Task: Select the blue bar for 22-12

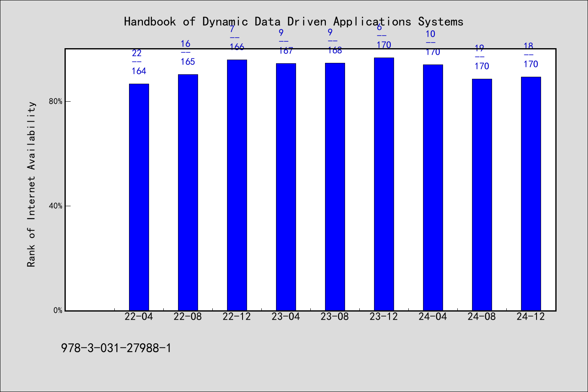Action: point(237,185)
